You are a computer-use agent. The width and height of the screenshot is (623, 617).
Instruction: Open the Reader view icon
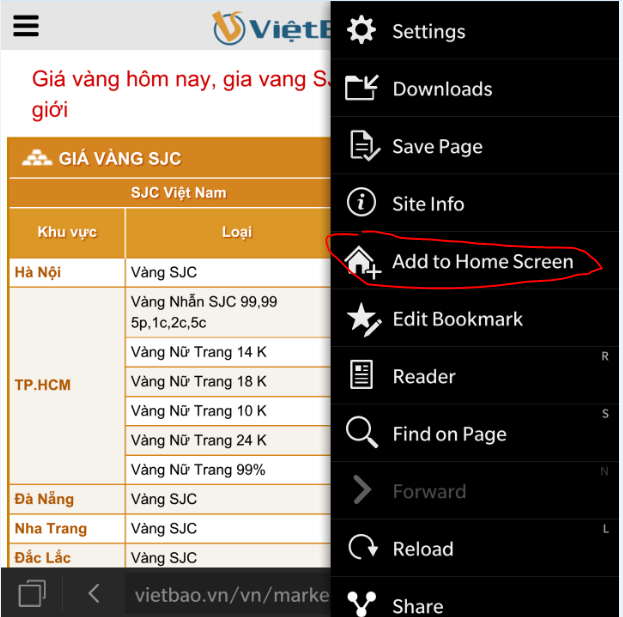click(361, 375)
